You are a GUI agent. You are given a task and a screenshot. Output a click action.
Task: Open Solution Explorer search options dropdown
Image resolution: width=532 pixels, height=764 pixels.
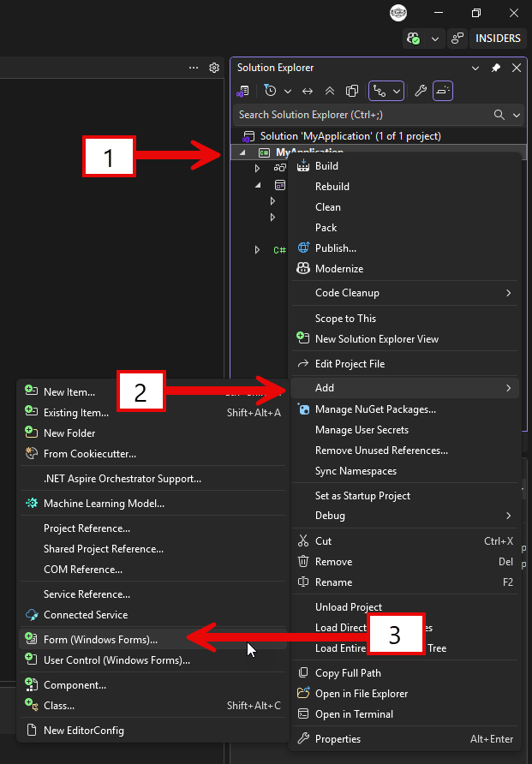pyautogui.click(x=517, y=115)
